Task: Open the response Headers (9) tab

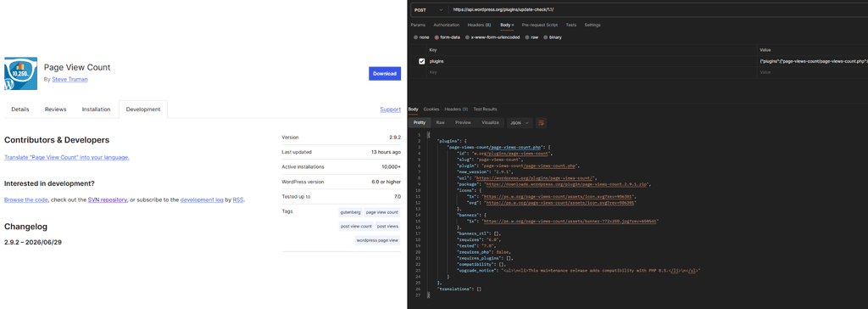Action: (456, 110)
